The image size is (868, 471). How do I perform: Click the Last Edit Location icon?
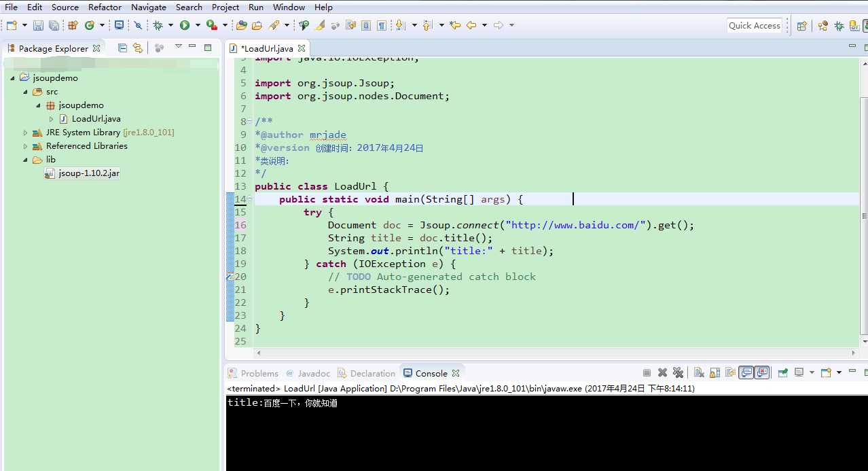click(454, 25)
